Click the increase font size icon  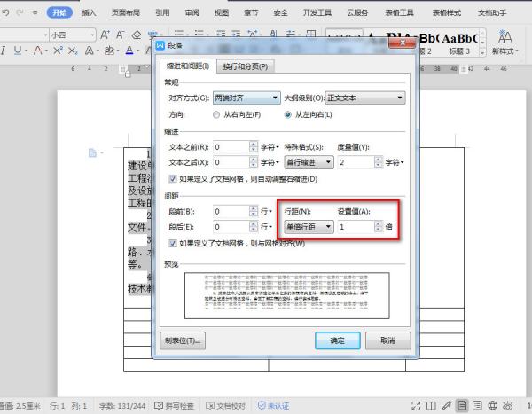click(x=105, y=35)
